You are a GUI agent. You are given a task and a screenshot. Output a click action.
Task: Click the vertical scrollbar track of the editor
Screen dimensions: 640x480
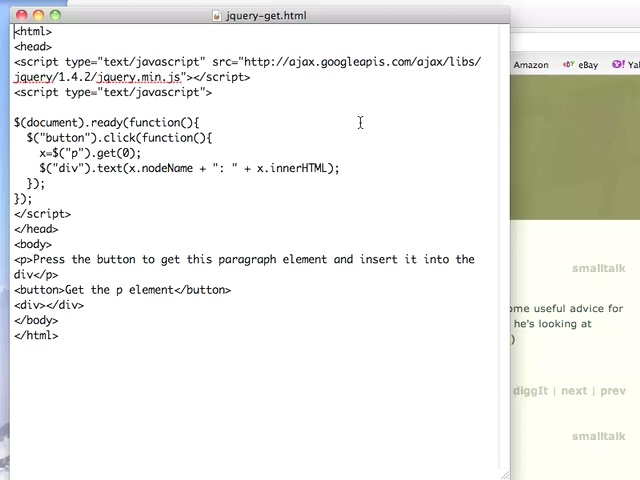[x=504, y=245]
